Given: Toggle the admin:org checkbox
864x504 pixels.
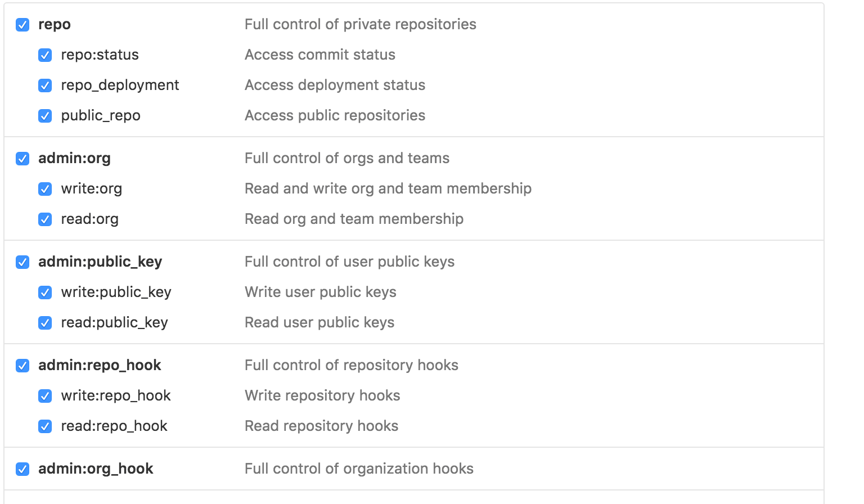Looking at the screenshot, I should pos(22,159).
